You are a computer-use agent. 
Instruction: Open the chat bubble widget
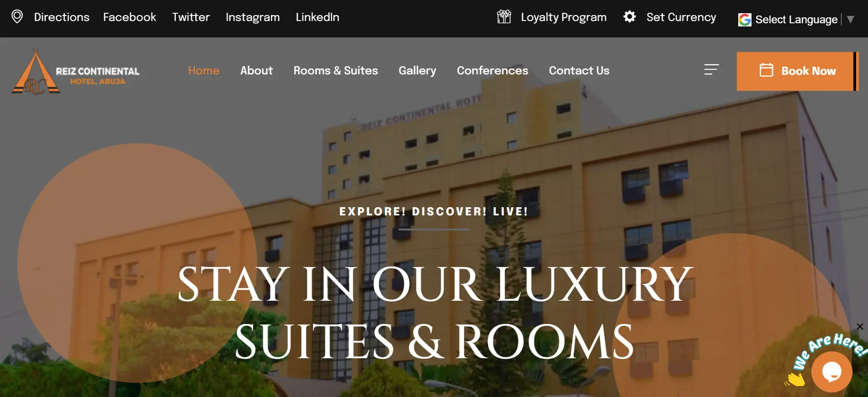pos(831,372)
